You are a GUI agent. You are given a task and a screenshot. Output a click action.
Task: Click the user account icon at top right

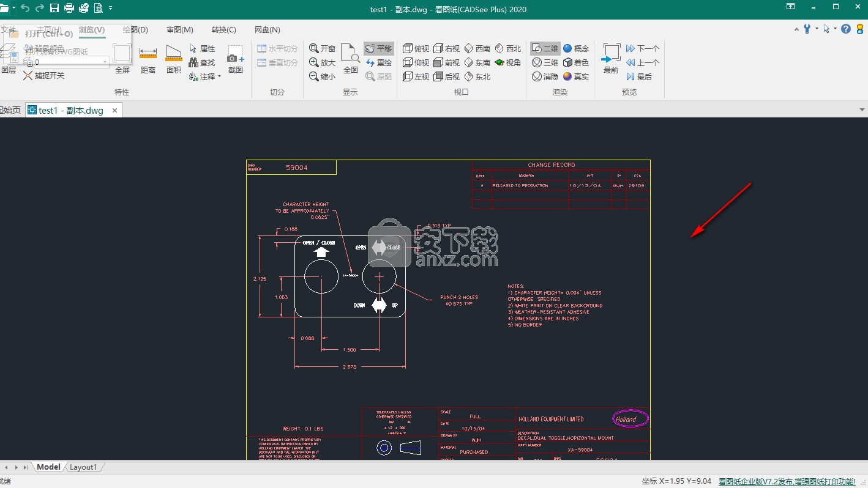point(859,29)
